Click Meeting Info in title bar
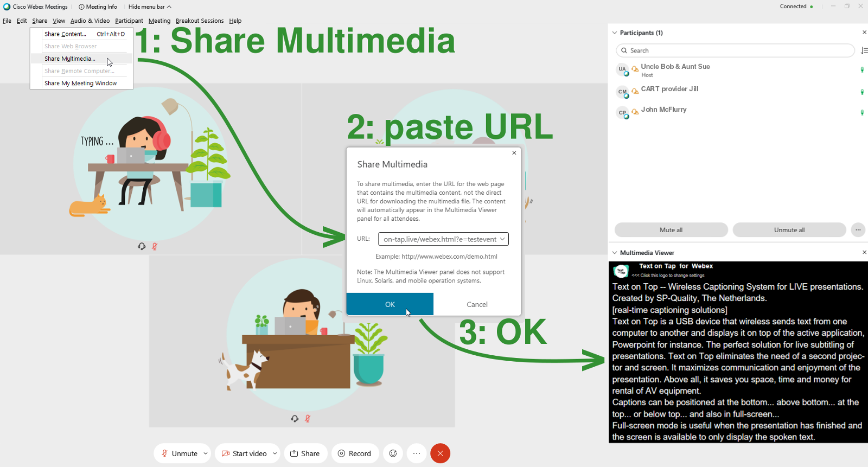868x467 pixels. 98,7
